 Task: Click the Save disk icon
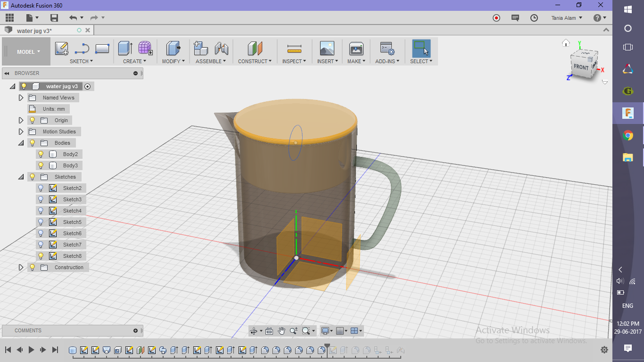pyautogui.click(x=54, y=18)
